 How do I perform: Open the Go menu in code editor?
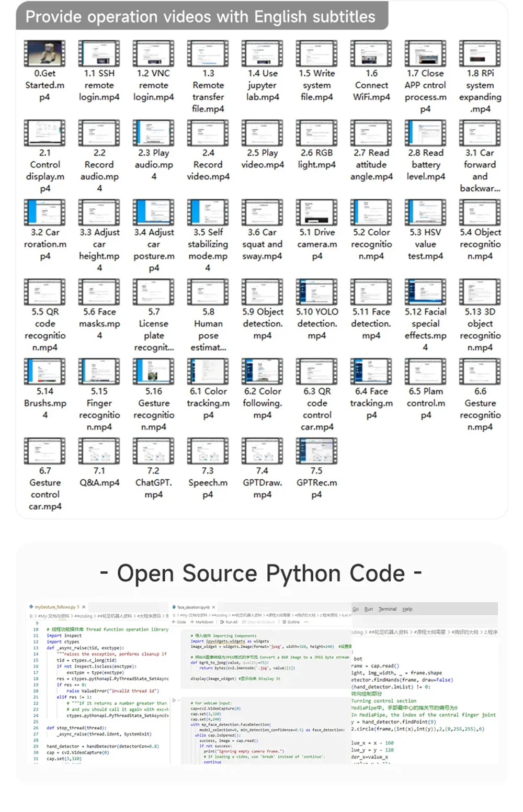[x=356, y=609]
